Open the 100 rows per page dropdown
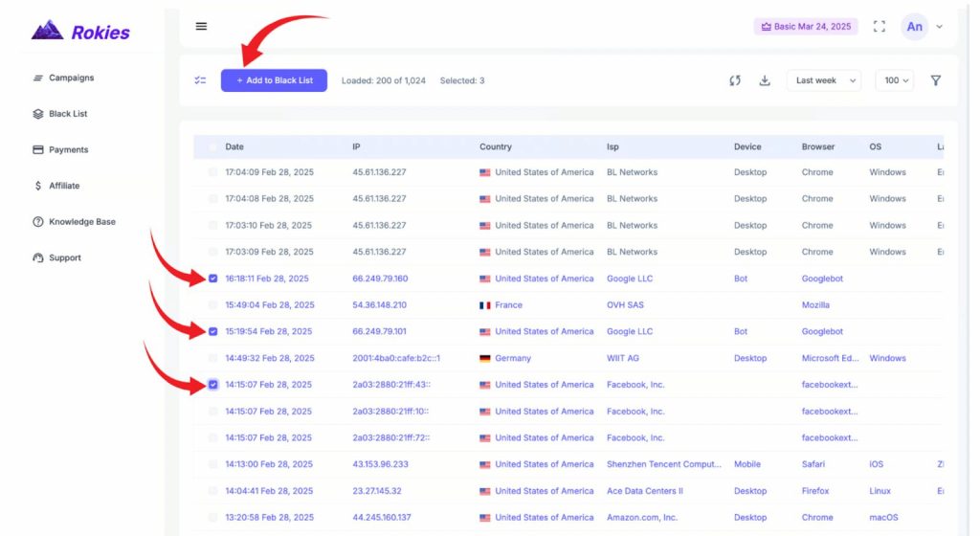 pyautogui.click(x=895, y=80)
